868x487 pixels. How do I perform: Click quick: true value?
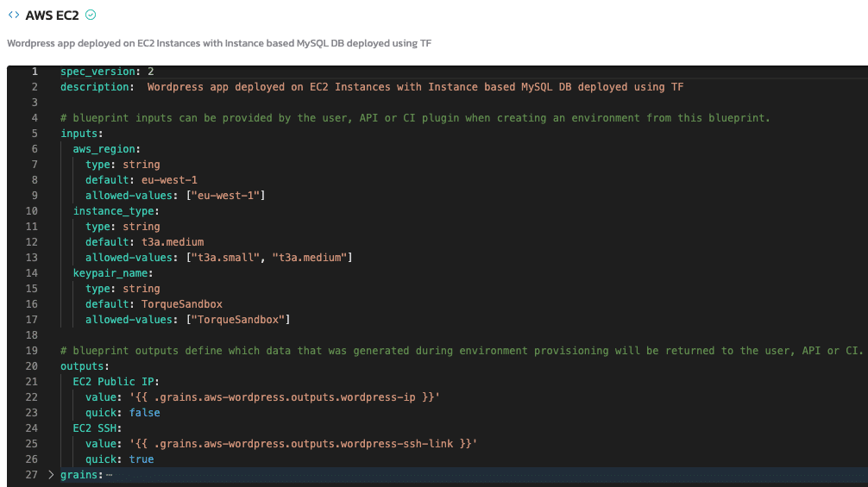click(142, 459)
